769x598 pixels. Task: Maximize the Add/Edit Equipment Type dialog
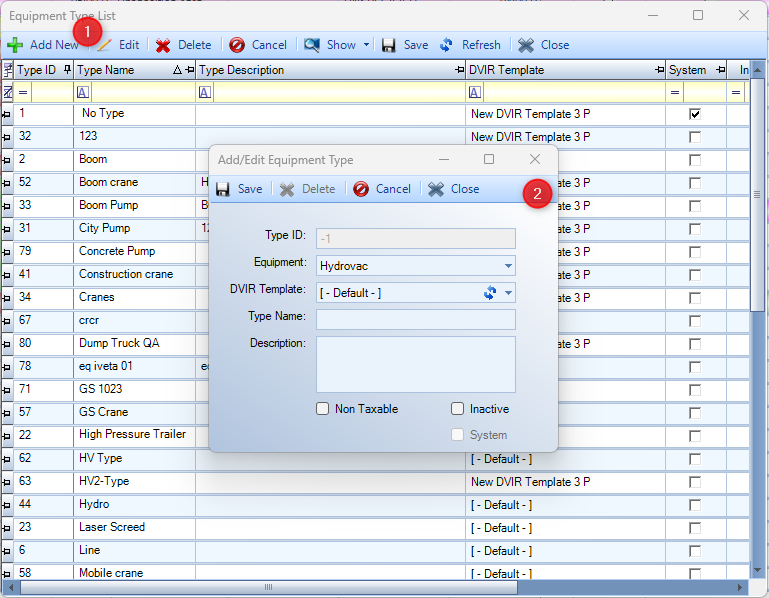[489, 159]
